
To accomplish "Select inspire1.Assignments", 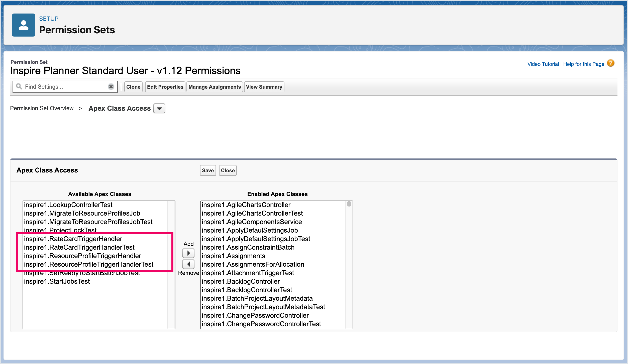I will point(273,256).
